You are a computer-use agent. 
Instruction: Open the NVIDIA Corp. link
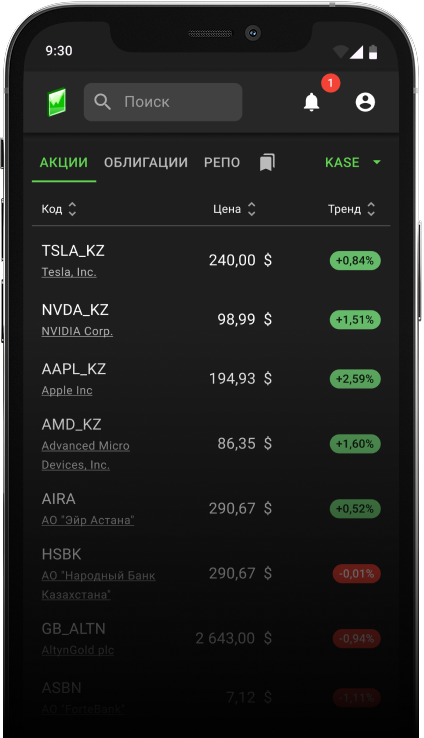pyautogui.click(x=77, y=331)
